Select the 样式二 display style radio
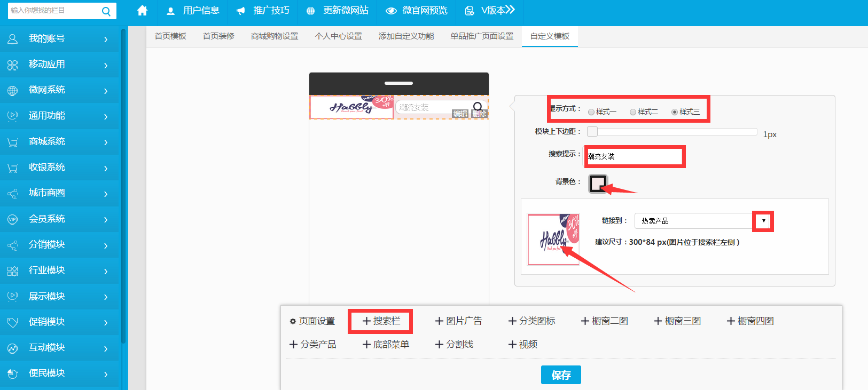This screenshot has width=868, height=390. coord(633,112)
